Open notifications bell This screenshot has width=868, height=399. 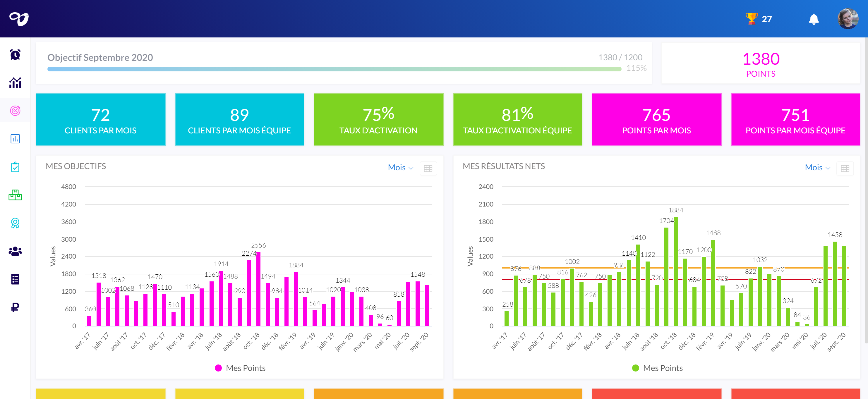click(813, 19)
